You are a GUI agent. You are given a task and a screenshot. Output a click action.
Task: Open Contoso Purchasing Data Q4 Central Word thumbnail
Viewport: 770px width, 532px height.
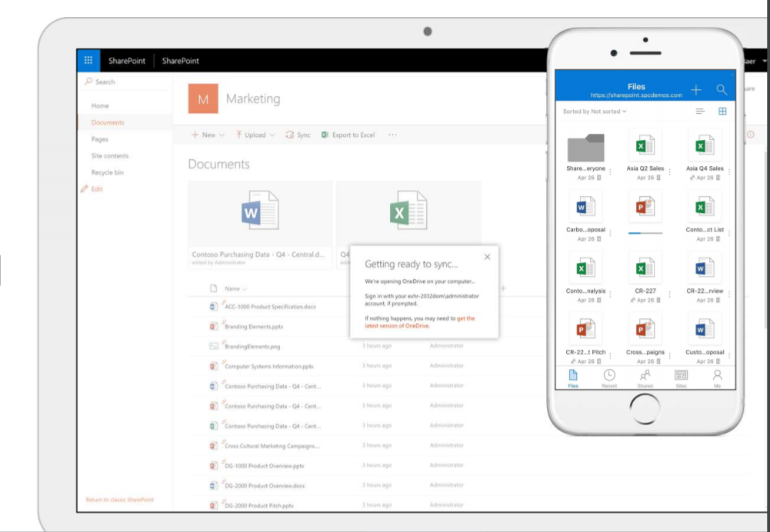pyautogui.click(x=260, y=224)
